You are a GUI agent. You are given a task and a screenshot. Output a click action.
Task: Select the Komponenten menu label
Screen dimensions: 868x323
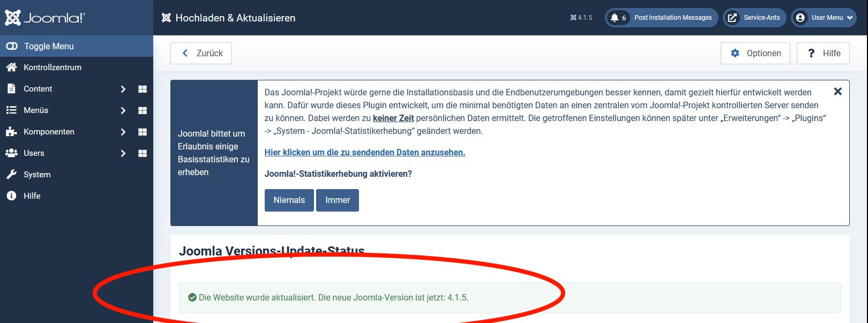[x=49, y=132]
